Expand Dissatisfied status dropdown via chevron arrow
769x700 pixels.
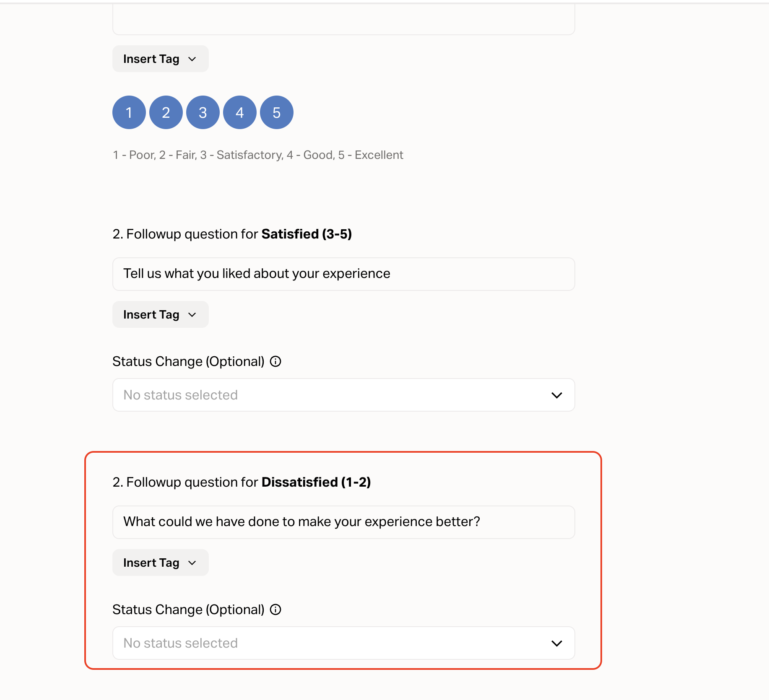click(x=557, y=643)
